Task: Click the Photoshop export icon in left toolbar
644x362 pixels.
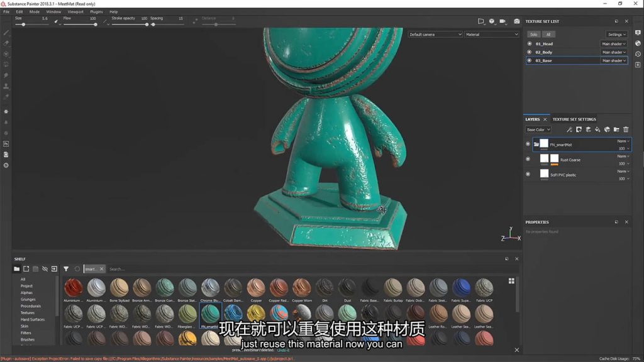Action: pos(6,144)
